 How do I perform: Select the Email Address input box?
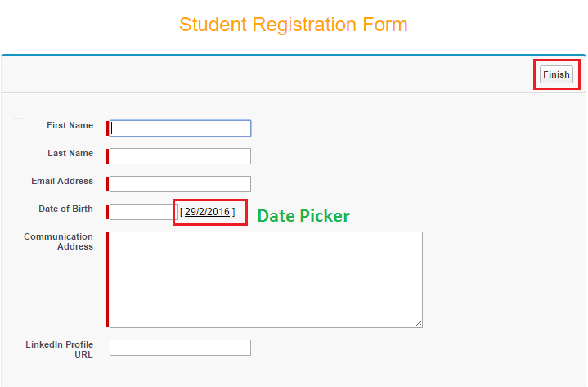(x=180, y=184)
